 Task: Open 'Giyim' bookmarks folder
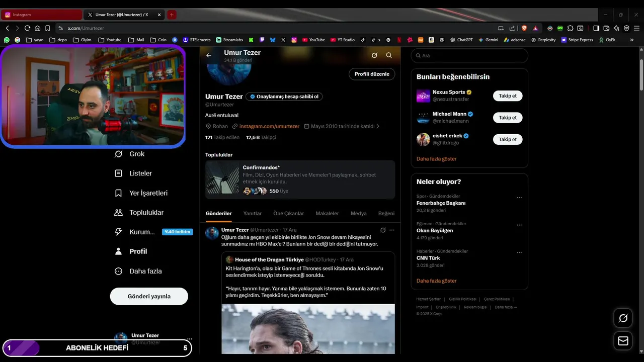coord(82,40)
